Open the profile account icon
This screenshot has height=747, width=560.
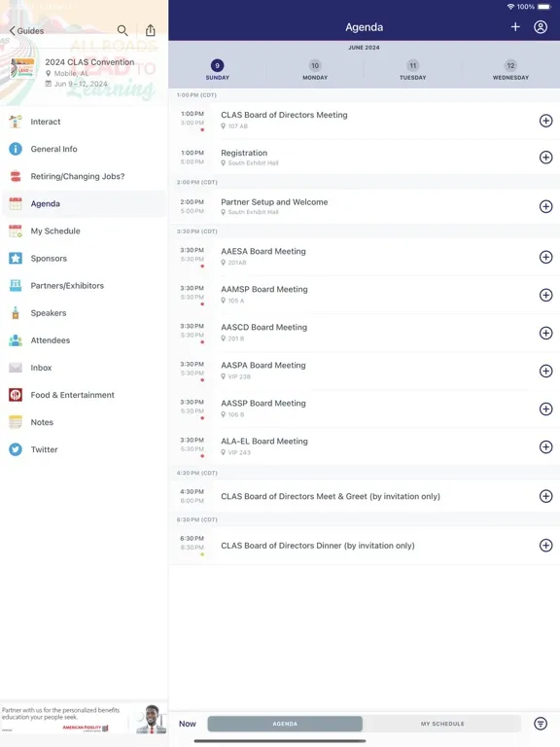(x=541, y=26)
